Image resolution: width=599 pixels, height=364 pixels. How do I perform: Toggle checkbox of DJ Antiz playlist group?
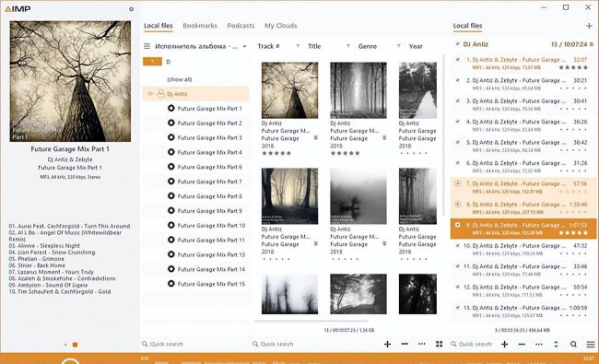pyautogui.click(x=457, y=44)
